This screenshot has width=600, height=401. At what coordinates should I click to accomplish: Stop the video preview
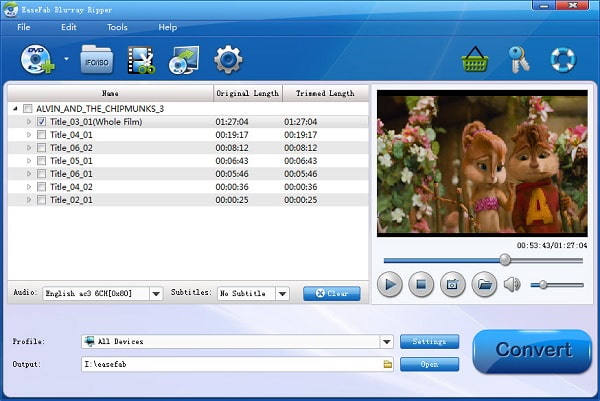[x=421, y=284]
